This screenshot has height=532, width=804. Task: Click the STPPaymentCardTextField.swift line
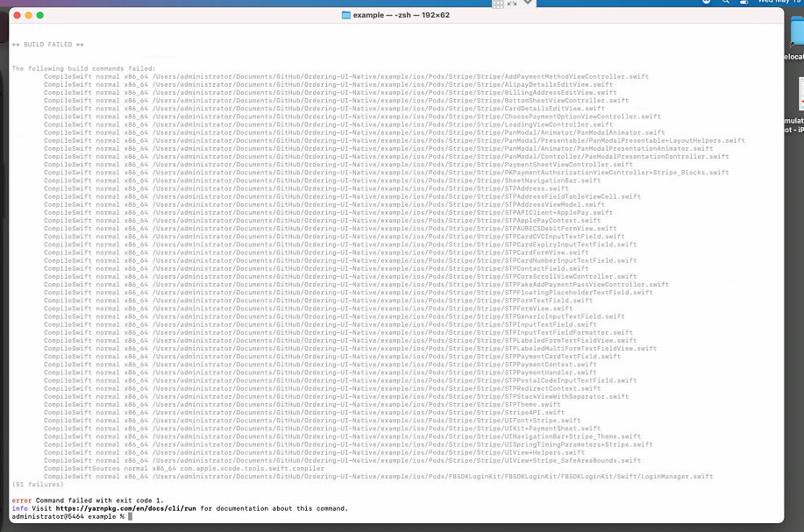[332, 356]
